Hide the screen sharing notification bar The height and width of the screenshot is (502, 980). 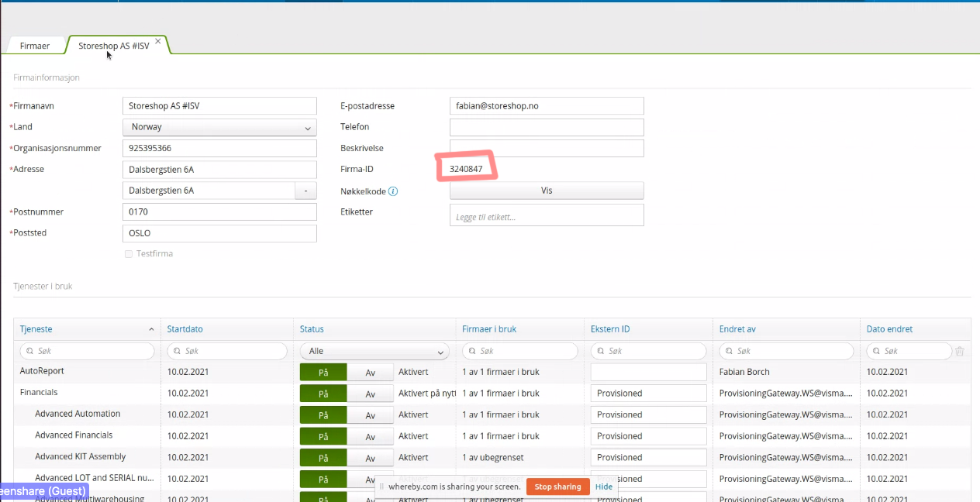(x=603, y=487)
